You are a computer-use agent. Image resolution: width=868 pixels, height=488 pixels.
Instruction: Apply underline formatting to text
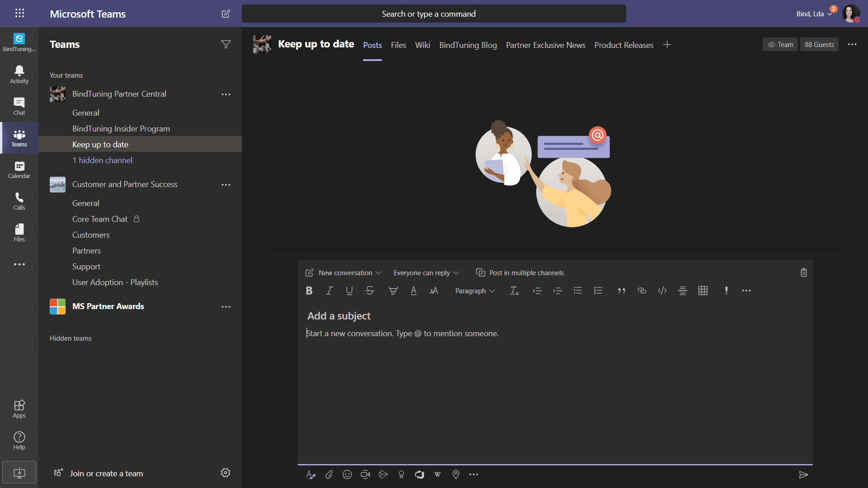[x=349, y=291]
